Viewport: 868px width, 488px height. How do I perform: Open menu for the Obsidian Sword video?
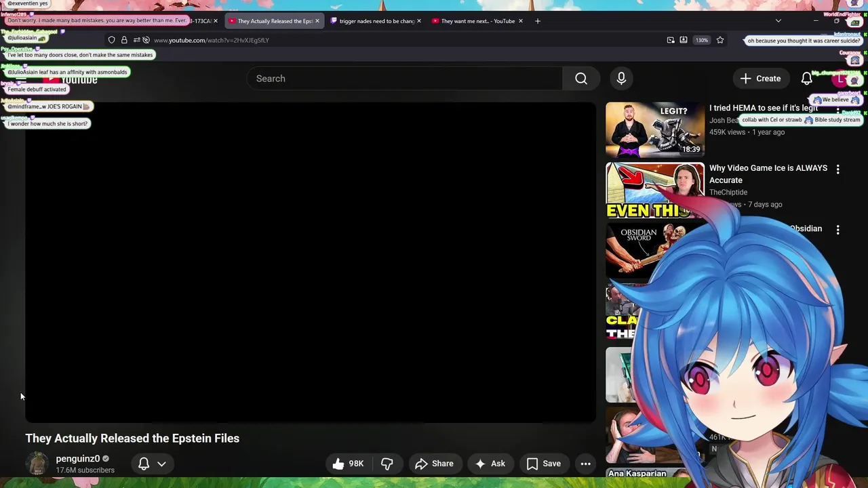point(837,230)
